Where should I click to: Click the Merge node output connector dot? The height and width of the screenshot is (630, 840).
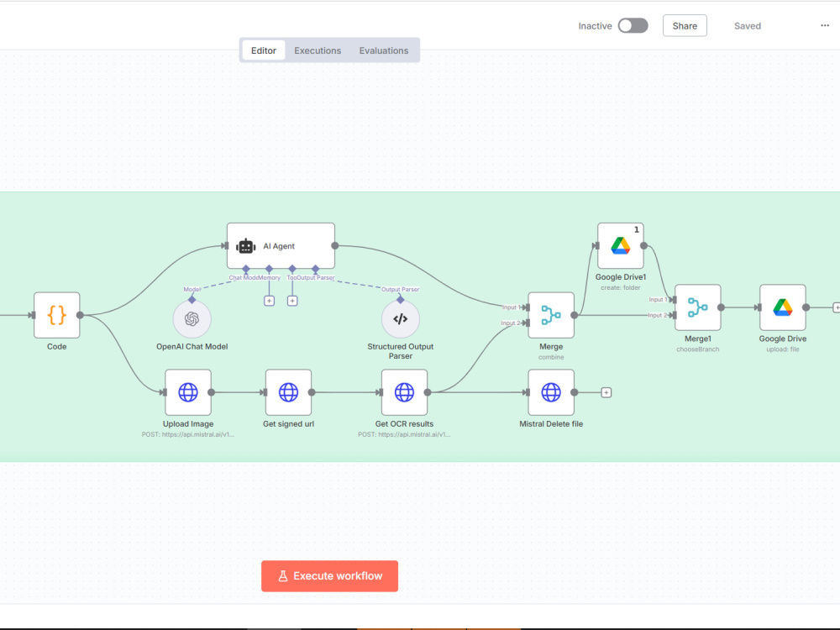click(575, 315)
